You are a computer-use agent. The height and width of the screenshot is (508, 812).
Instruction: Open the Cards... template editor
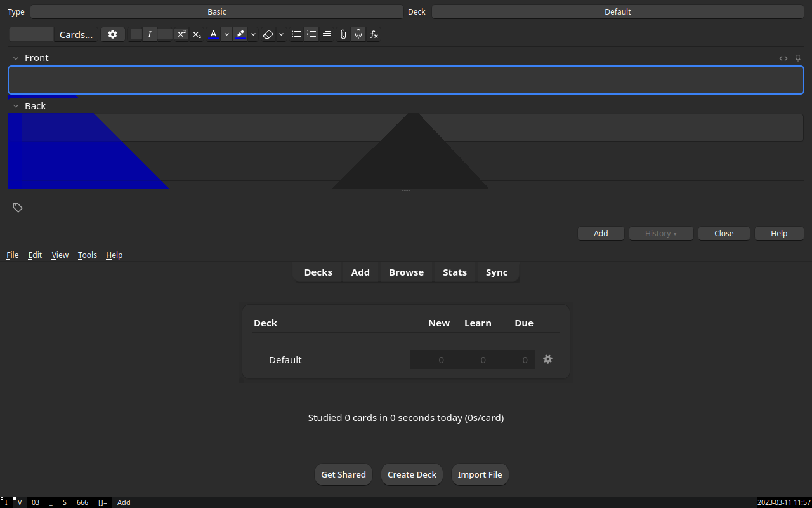coord(76,34)
